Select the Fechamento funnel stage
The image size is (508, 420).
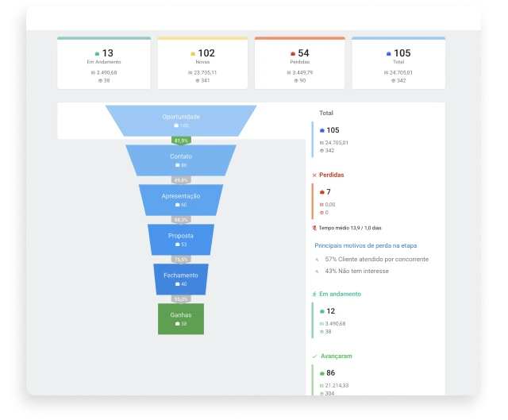click(181, 279)
